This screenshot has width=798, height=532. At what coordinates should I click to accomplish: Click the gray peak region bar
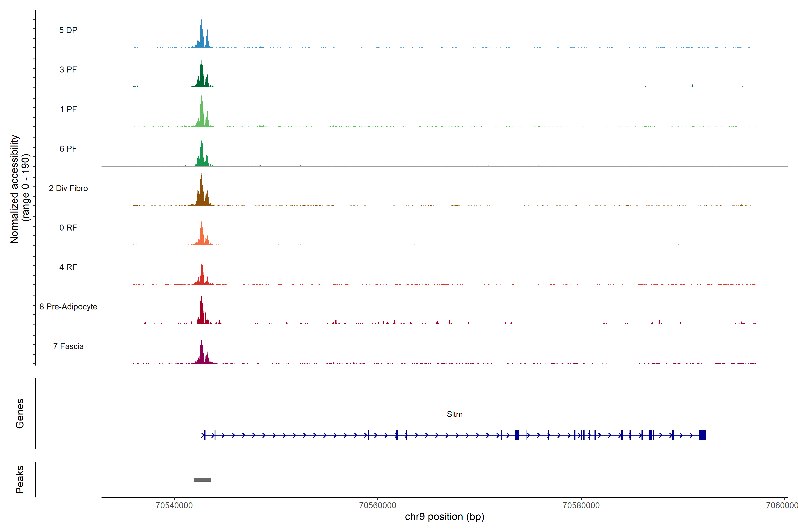click(x=202, y=480)
